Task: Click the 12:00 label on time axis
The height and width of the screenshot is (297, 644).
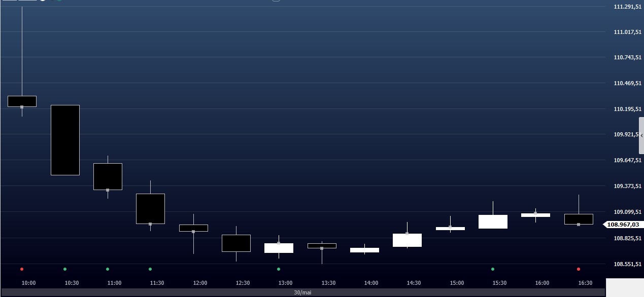Action: [x=200, y=283]
